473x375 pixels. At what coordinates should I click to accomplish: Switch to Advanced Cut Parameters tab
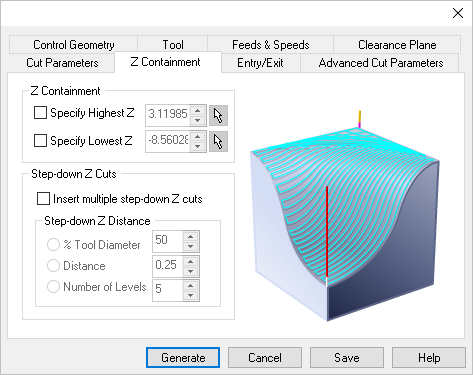point(381,63)
